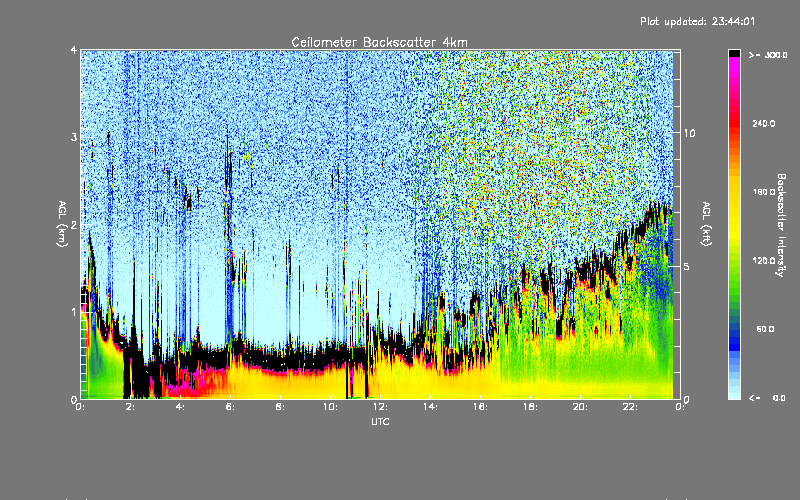Click the 2 km tick on left axis
This screenshot has height=500, width=800.
(x=74, y=224)
